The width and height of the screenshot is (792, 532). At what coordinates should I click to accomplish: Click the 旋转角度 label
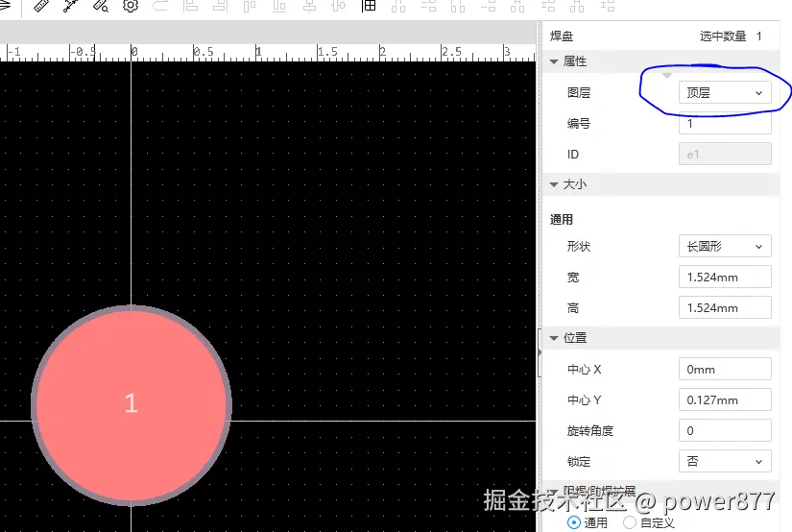[590, 431]
